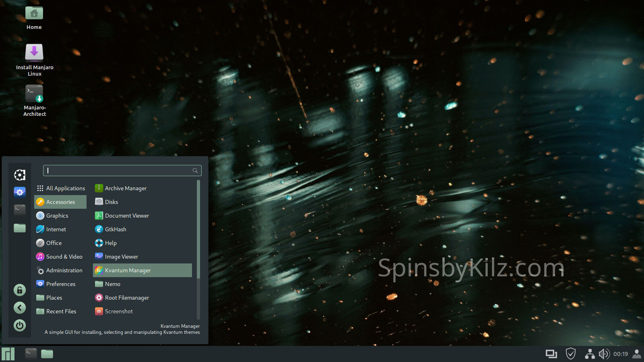
Task: Launch Kvantum Manager from the menu
Action: pos(128,270)
